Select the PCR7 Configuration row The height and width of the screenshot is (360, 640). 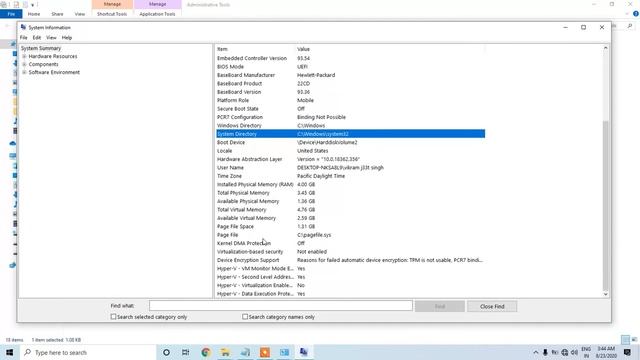click(x=350, y=117)
